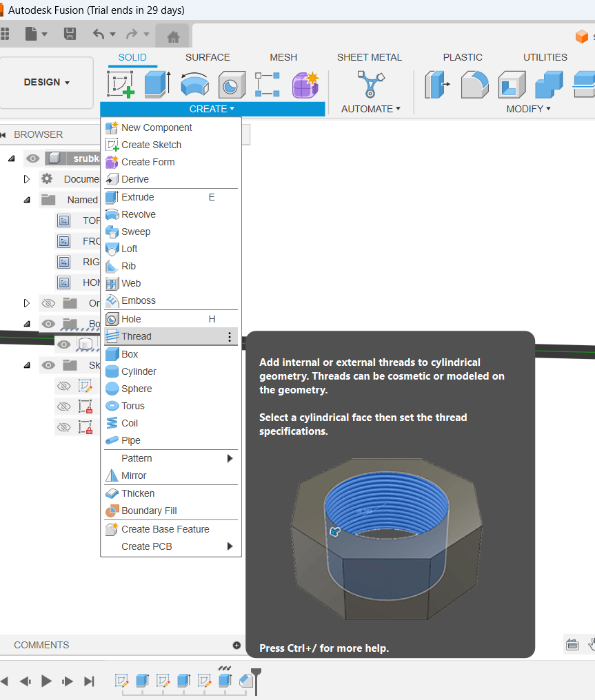Choose New Component from the Create menu

170,127
